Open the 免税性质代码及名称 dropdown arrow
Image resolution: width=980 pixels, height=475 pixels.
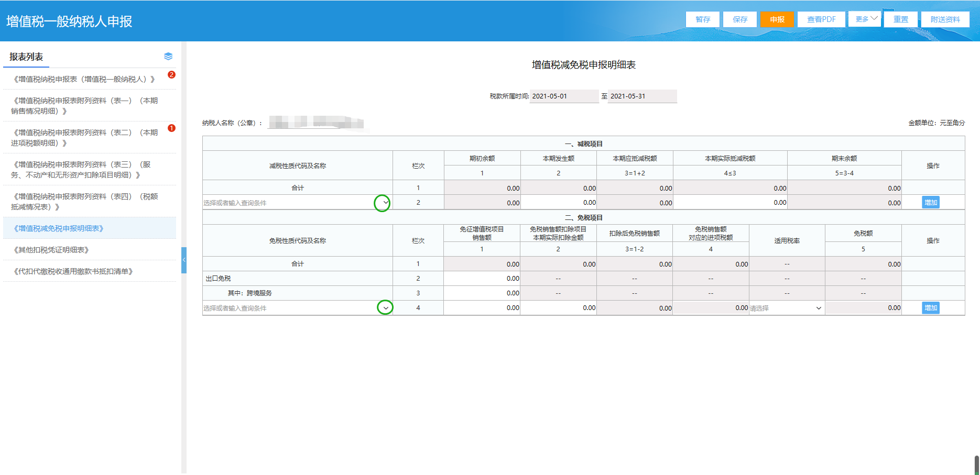[386, 307]
